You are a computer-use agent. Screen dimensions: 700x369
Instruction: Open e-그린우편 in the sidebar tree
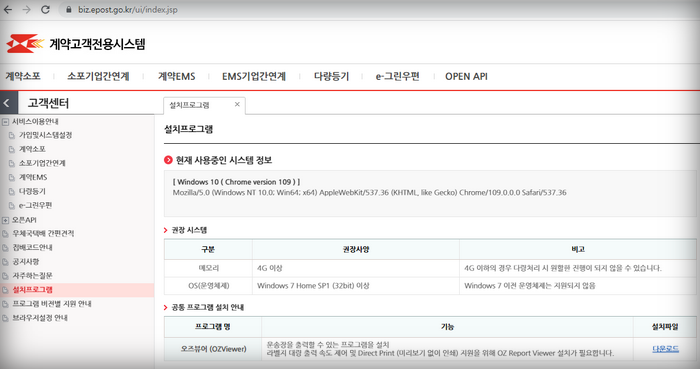coord(35,205)
